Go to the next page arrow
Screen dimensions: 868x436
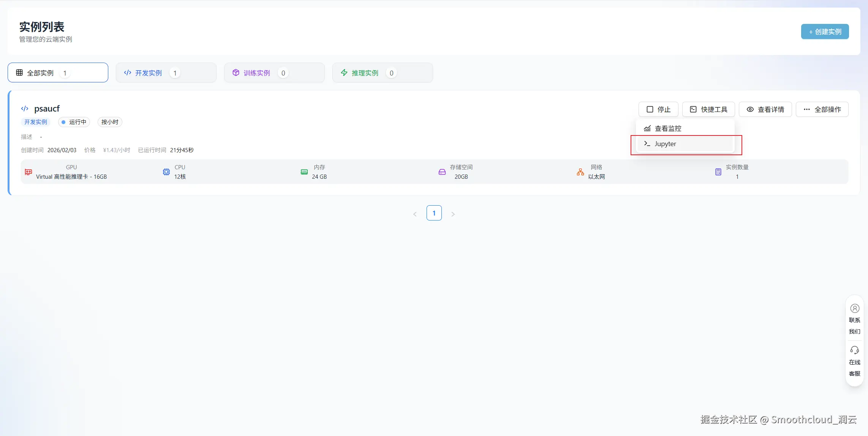point(453,214)
